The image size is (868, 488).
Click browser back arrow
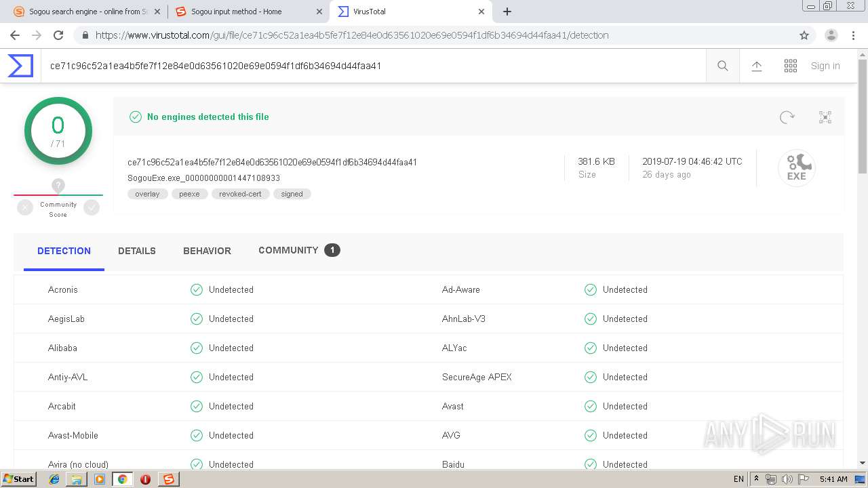click(x=15, y=35)
